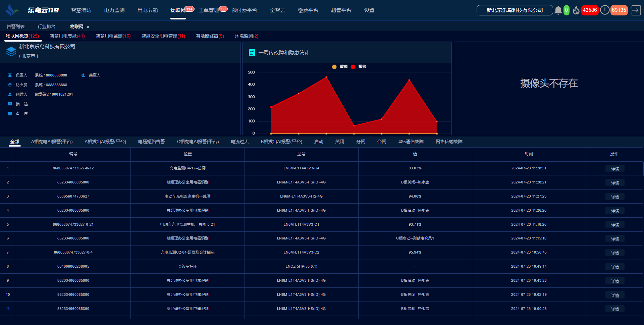Image resolution: width=644 pixels, height=325 pixels.
Task: Click the 乐鸟云119 logo icon
Action: tap(12, 10)
